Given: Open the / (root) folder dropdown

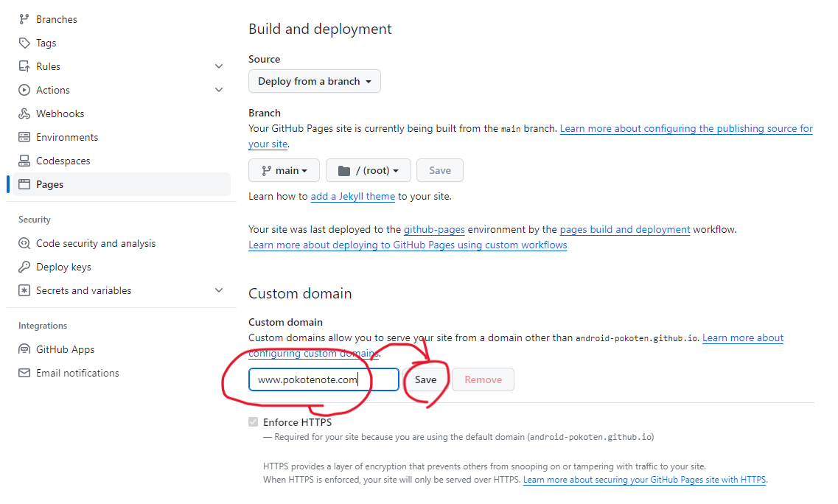Looking at the screenshot, I should pyautogui.click(x=369, y=170).
